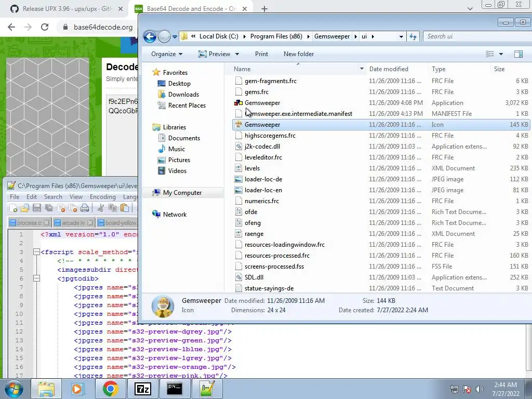Click New file icon in Notepad++ toolbar
532x399 pixels.
[x=13, y=208]
